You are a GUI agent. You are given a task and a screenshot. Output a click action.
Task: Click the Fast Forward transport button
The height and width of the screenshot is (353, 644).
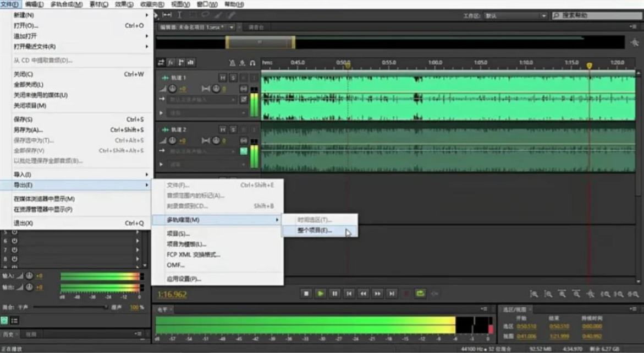pyautogui.click(x=377, y=294)
